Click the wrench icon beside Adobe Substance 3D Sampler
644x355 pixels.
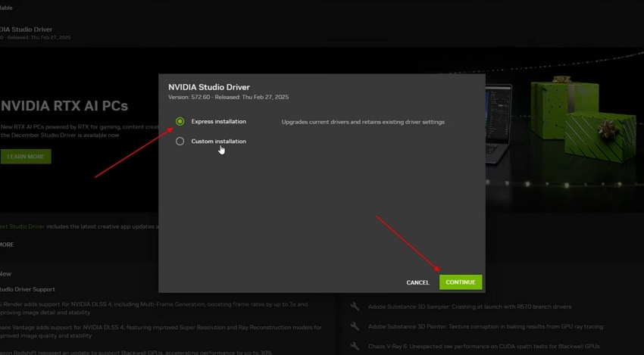coord(355,307)
